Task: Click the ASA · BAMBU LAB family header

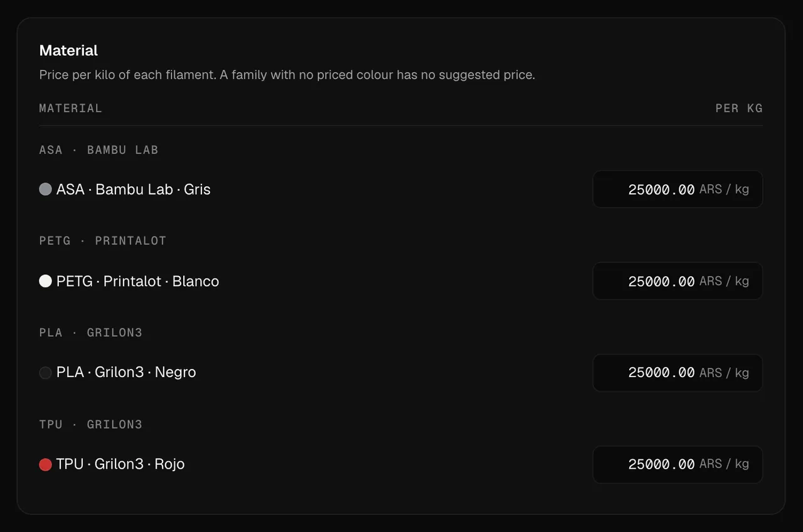Action: coord(98,150)
